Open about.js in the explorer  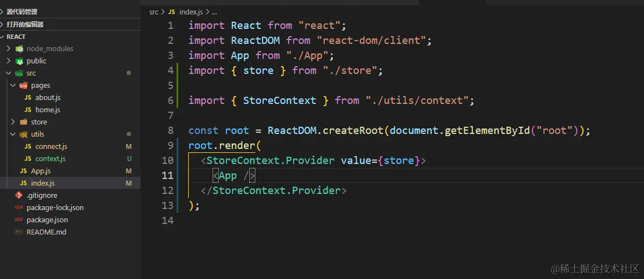pyautogui.click(x=48, y=98)
